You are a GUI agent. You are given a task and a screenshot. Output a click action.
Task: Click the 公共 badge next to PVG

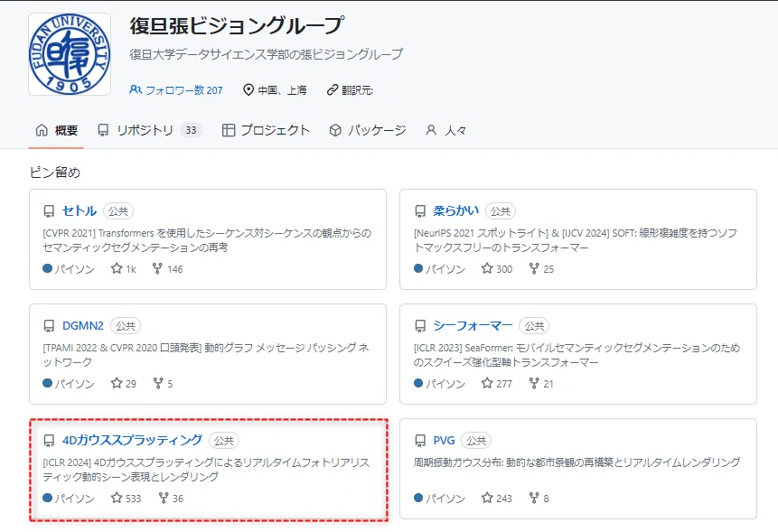(476, 440)
